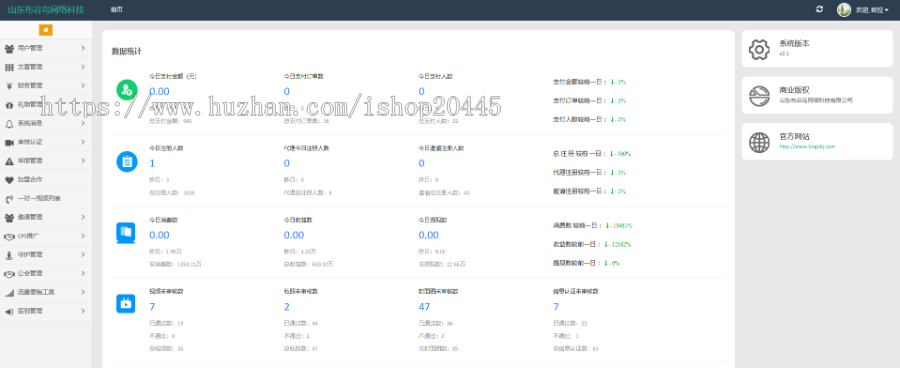Viewport: 900px width, 368px height.
Task: Click the phone icon beside 一对一视频列表
Action: [9, 199]
